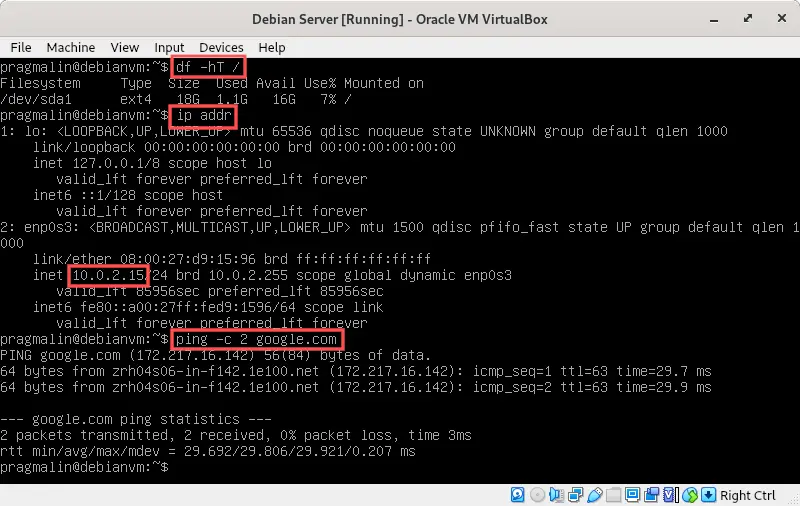Click the keyboard capture down-arrow icon
The image size is (800, 506).
tap(709, 495)
